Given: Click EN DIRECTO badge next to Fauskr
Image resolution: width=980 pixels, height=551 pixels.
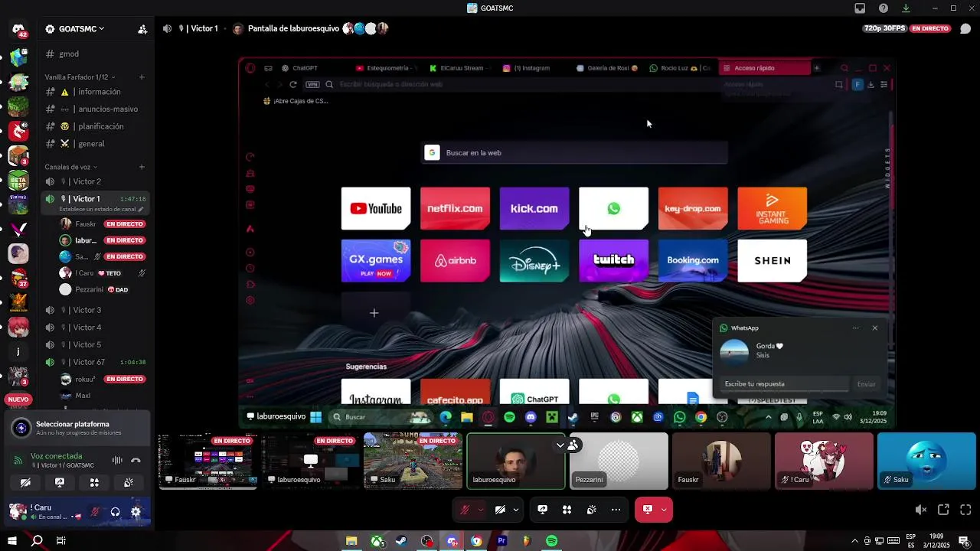Looking at the screenshot, I should pos(125,224).
